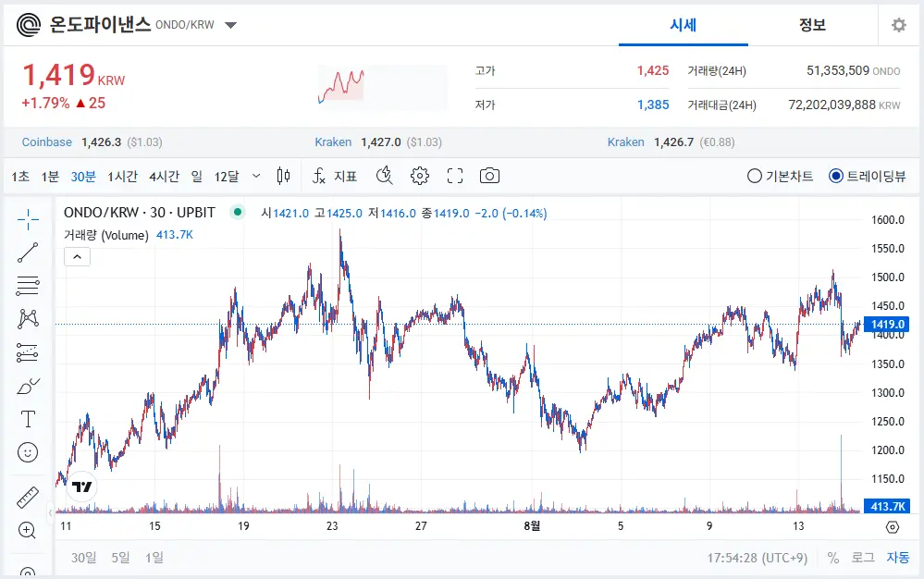Set date range to 5일
Image resolution: width=924 pixels, height=579 pixels.
coord(120,557)
